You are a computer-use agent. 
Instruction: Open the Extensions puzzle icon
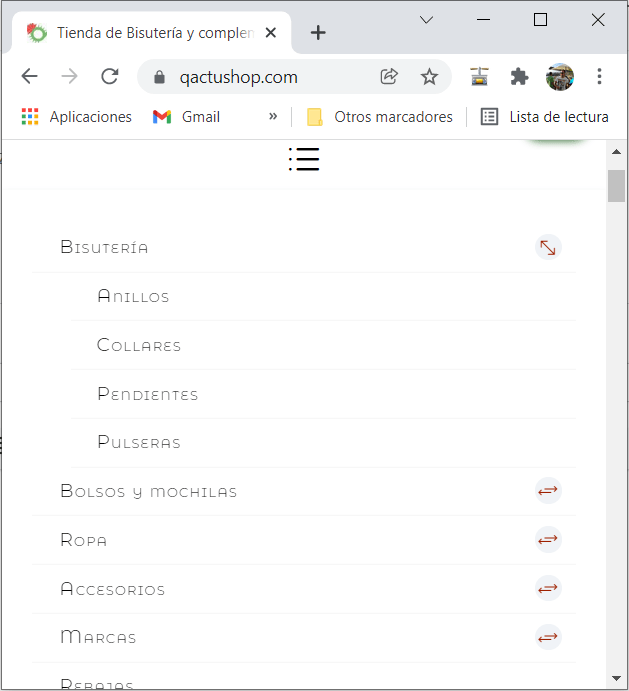tap(519, 77)
